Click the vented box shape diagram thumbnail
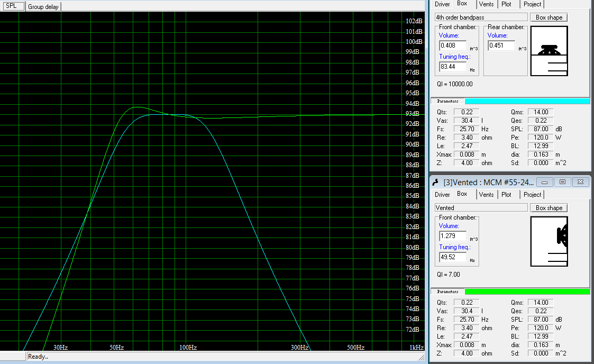The image size is (594, 364). 549,241
